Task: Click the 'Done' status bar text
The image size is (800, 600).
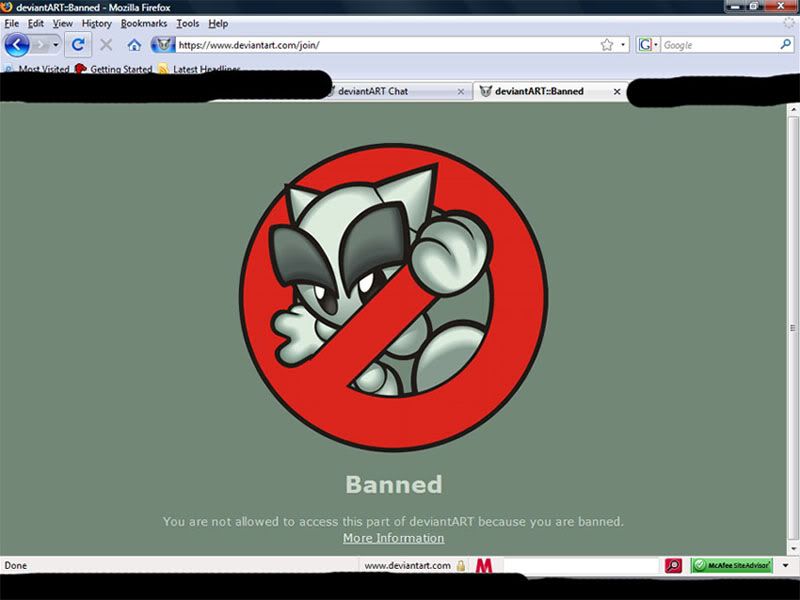Action: pyautogui.click(x=16, y=565)
